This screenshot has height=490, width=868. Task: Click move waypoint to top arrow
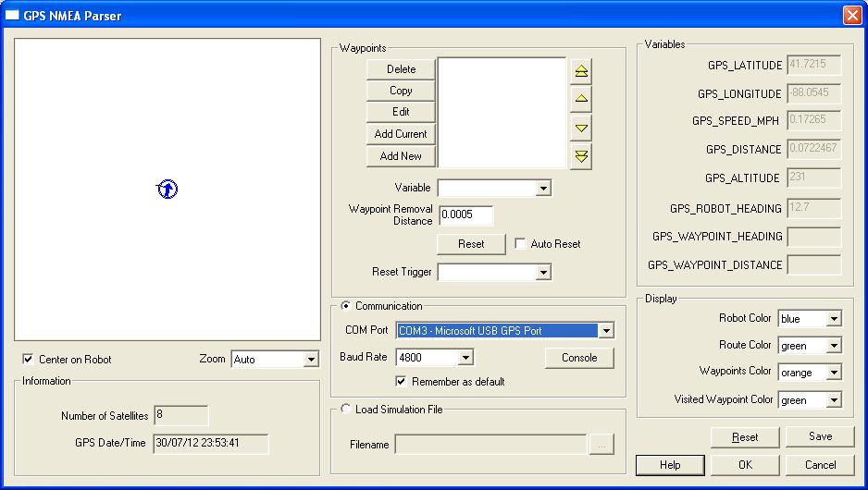click(581, 71)
